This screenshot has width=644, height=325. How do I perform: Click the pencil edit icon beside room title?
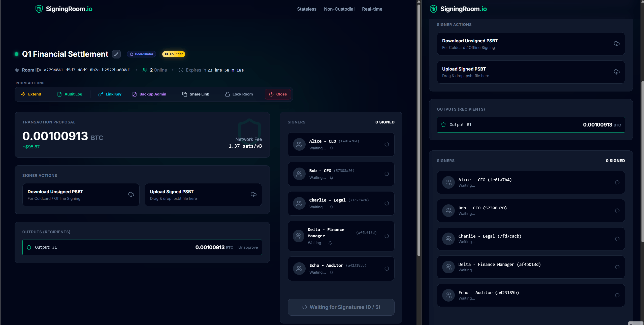point(116,54)
